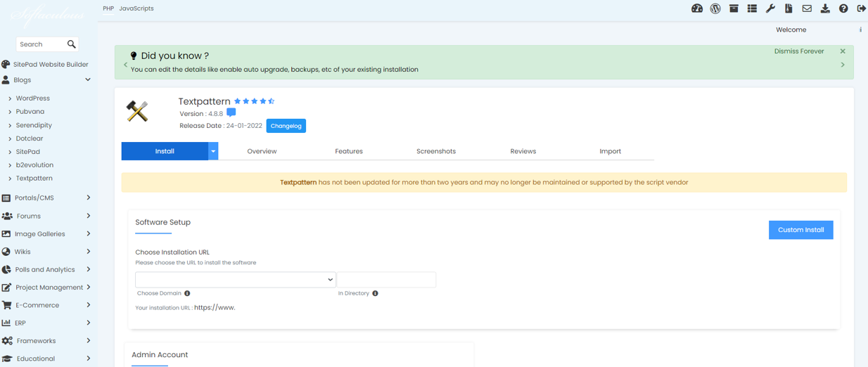Show previous tip with left arrow

126,65
